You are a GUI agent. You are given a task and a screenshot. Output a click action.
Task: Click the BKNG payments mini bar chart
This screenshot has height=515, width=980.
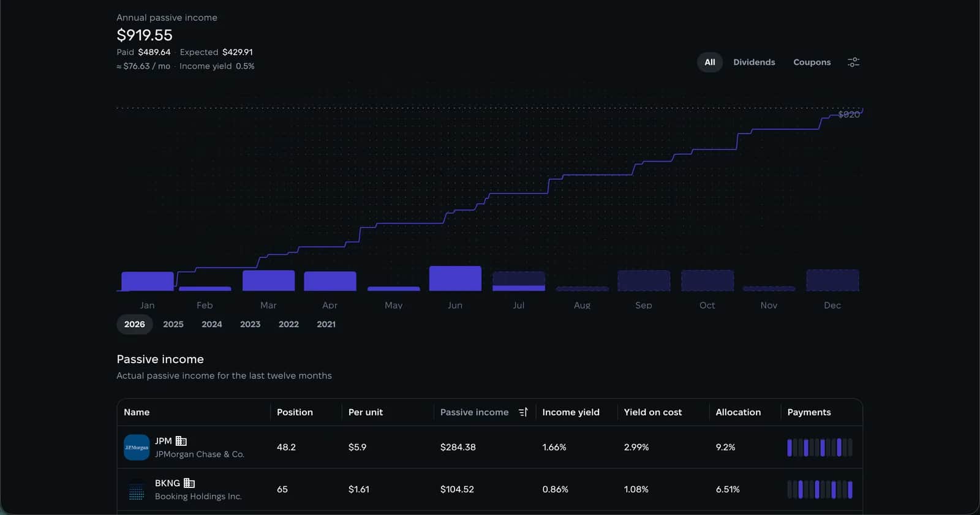[820, 490]
